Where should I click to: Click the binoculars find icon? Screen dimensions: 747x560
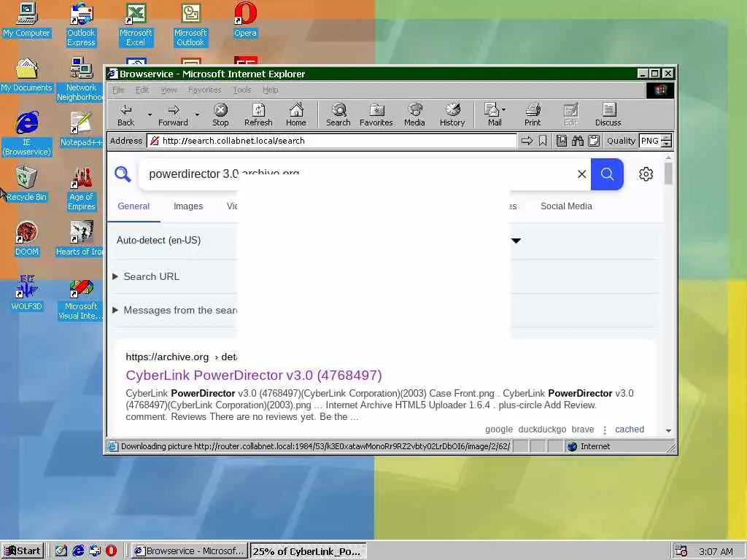(578, 141)
